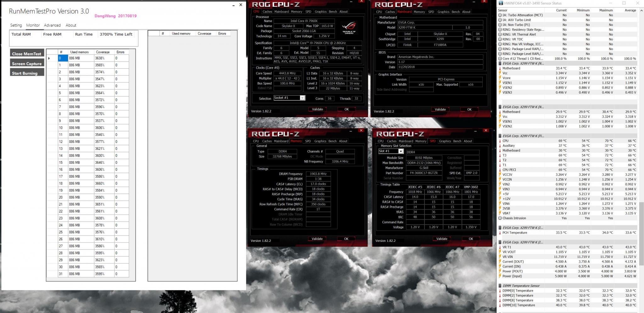Click the circle icon beside Core #12 Thread 1
Image resolution: width=644 pixels, height=313 pixels.
[x=500, y=59]
